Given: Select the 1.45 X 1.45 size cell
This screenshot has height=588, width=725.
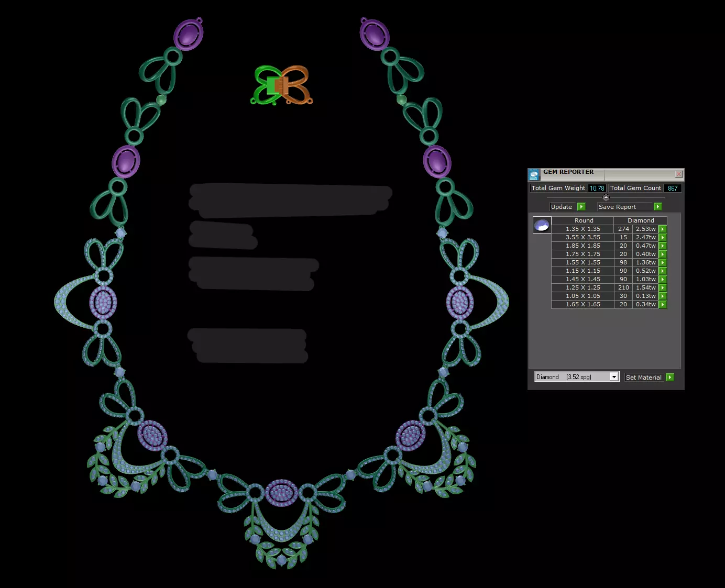Looking at the screenshot, I should point(583,279).
